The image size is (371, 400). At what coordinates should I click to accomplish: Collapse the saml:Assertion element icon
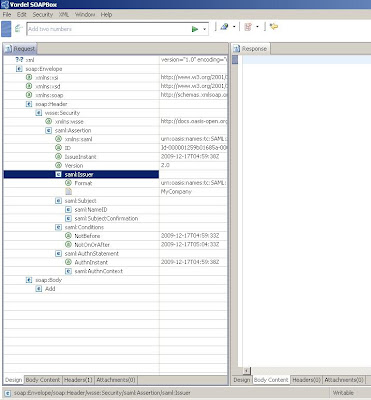[x=49, y=130]
